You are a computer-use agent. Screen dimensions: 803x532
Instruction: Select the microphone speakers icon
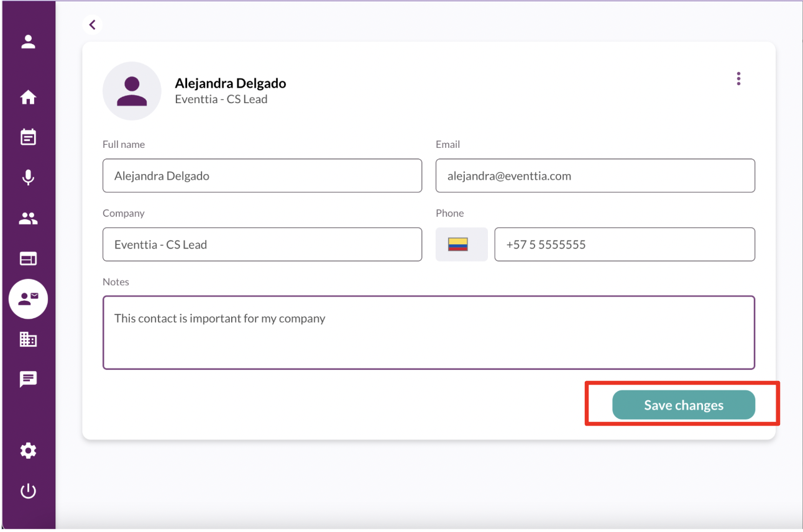coord(28,178)
